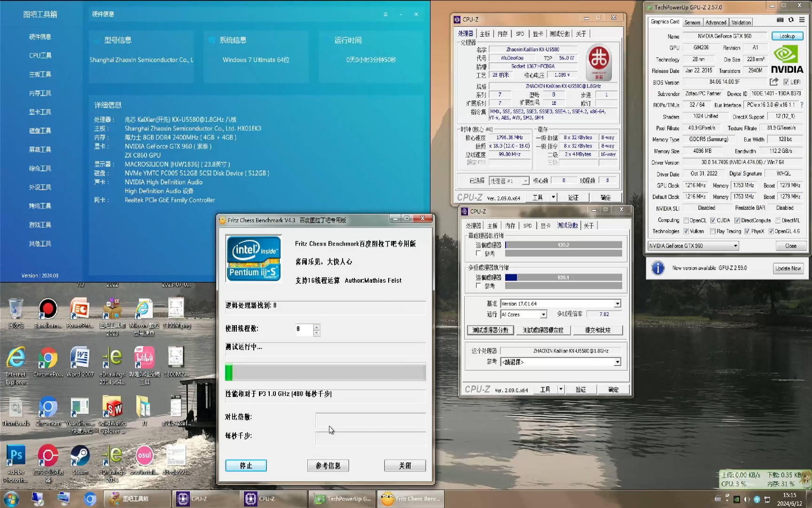Open Adobe Photoshop desktop icon
The width and height of the screenshot is (812, 508).
coord(16,463)
